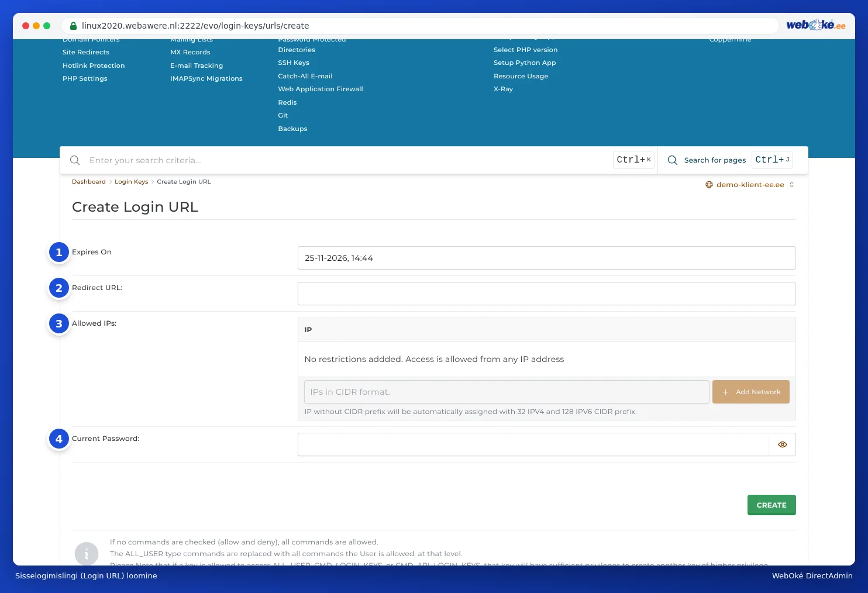Click the globe icon next to demo-klient-ee.ee
868x593 pixels.
(709, 185)
